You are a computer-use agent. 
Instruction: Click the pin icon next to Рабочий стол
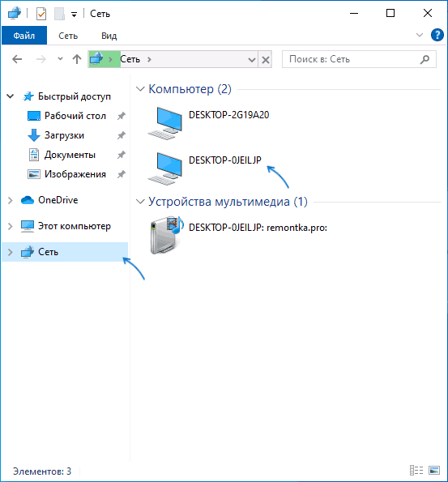[122, 116]
